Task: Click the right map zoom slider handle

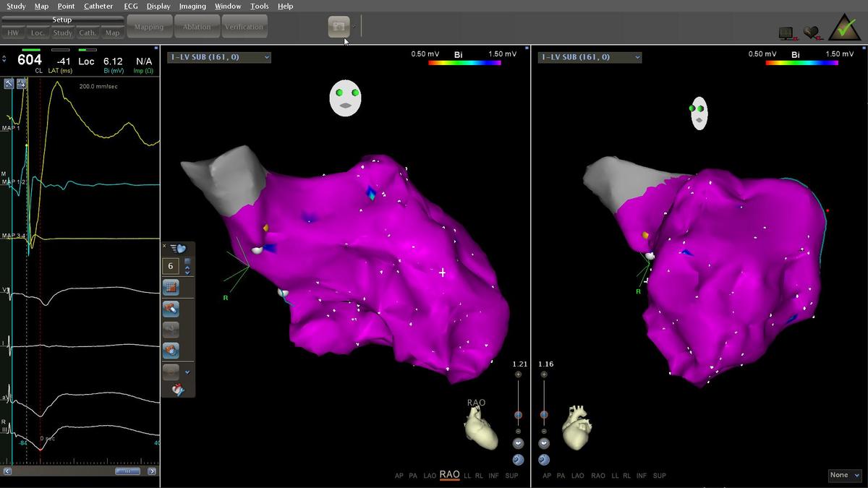Action: (544, 415)
